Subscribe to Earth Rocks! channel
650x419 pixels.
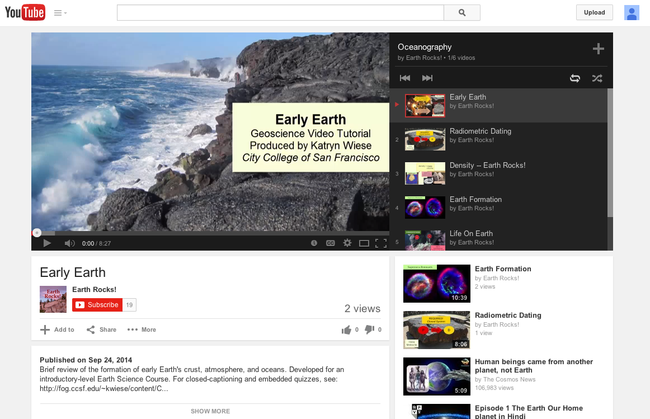(96, 304)
